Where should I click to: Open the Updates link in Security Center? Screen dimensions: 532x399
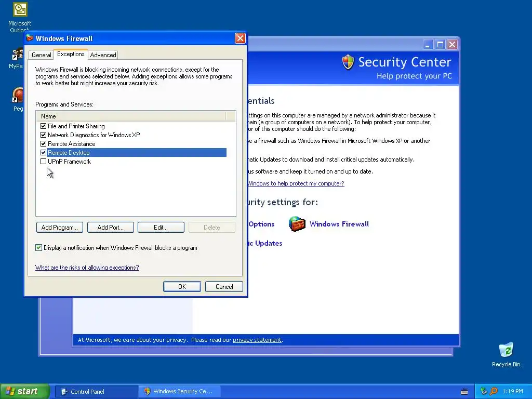[265, 243]
